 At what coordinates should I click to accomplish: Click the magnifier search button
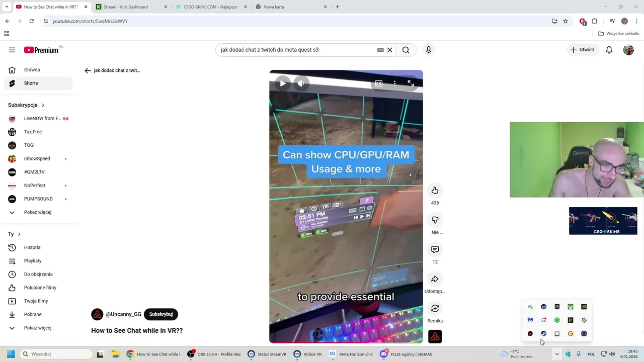click(406, 50)
